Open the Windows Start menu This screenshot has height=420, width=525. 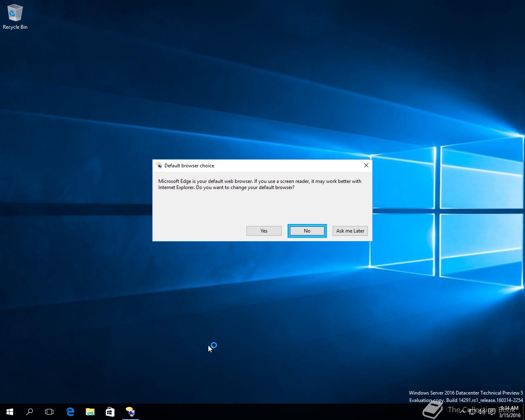tap(10, 412)
